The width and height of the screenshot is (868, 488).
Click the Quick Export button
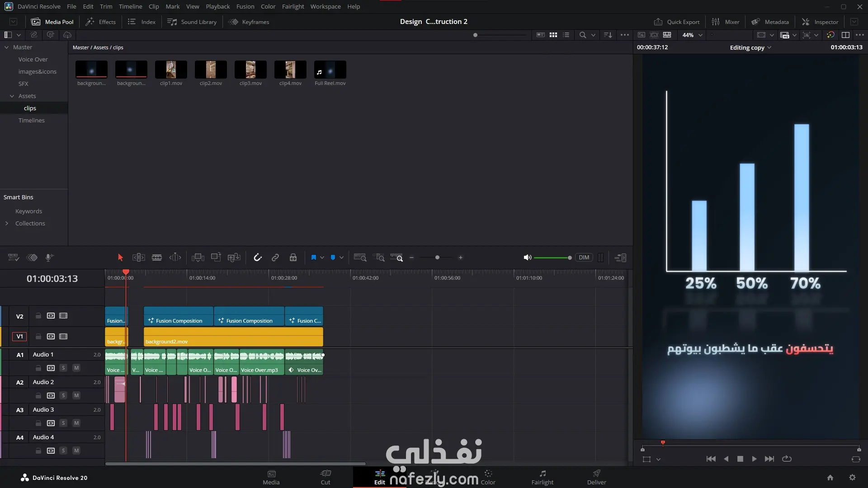[677, 22]
